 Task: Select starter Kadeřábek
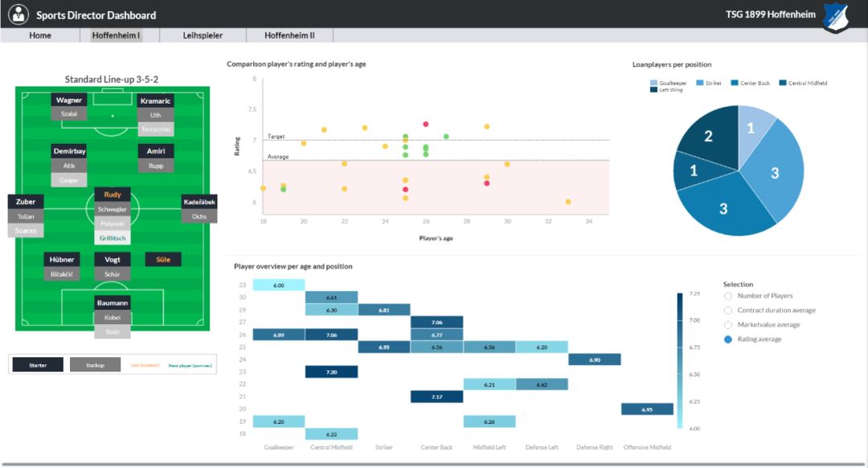199,202
